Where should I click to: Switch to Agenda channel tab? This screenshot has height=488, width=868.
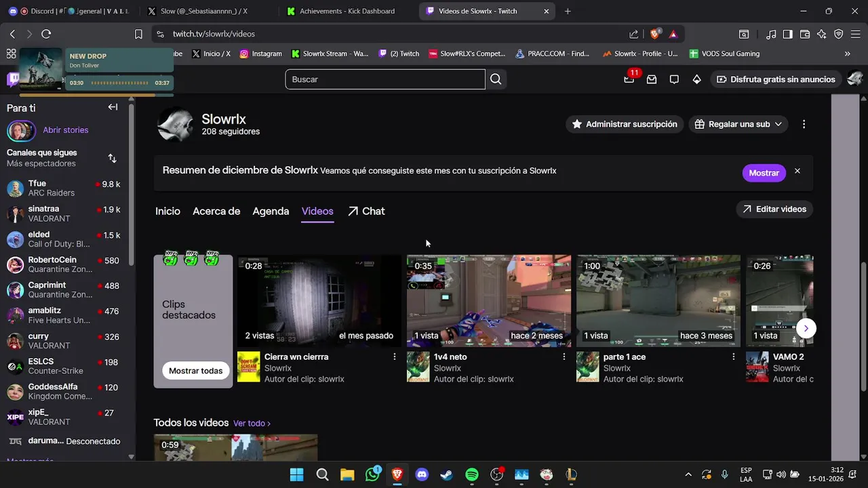pos(271,211)
